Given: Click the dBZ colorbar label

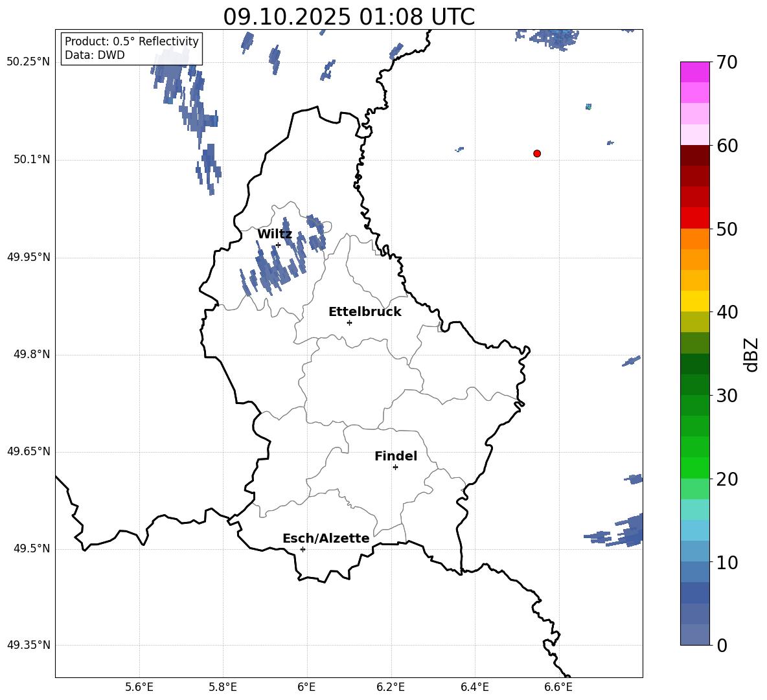Looking at the screenshot, I should click(x=751, y=354).
